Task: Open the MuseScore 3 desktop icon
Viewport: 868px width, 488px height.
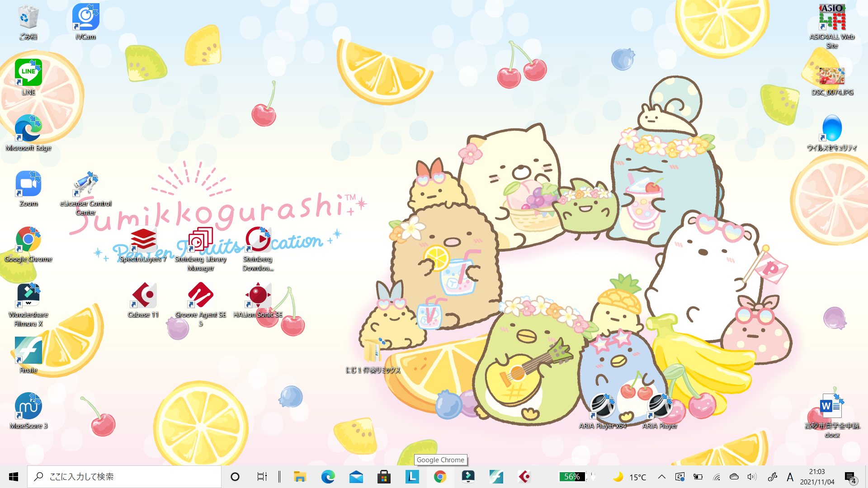Action: click(28, 407)
